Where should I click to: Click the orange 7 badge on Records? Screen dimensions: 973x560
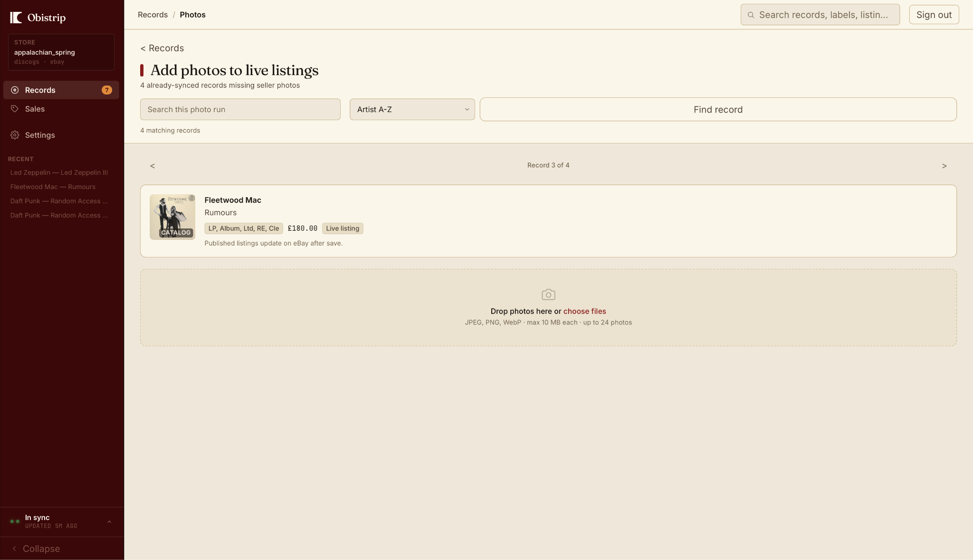coord(107,90)
